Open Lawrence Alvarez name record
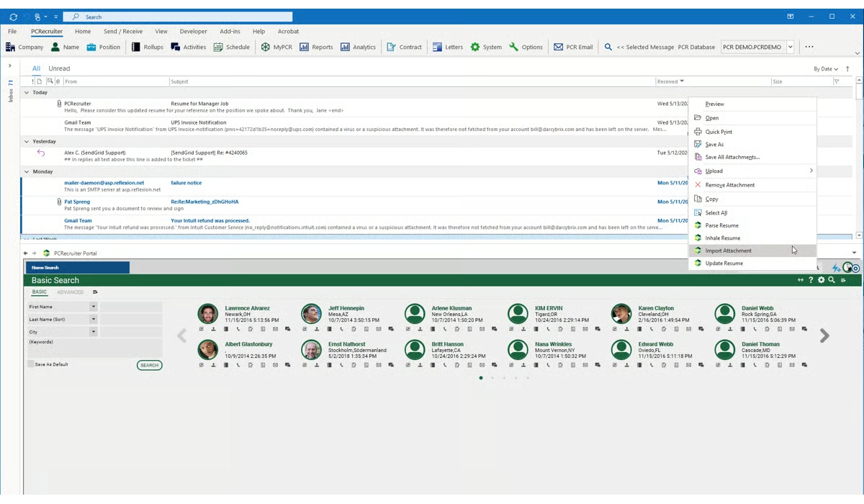The height and width of the screenshot is (504, 864). 247,308
